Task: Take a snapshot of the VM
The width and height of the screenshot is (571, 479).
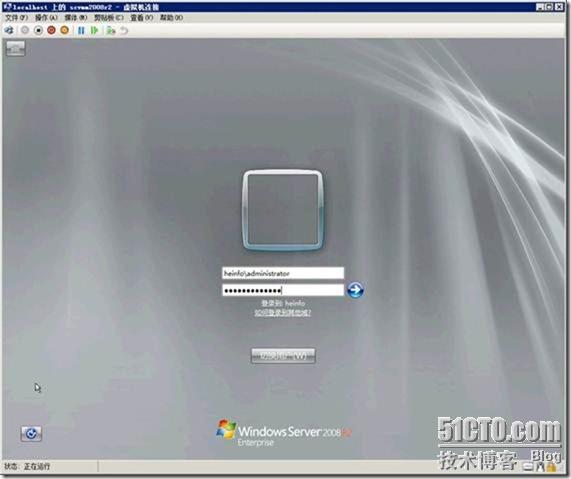Action: pos(111,30)
